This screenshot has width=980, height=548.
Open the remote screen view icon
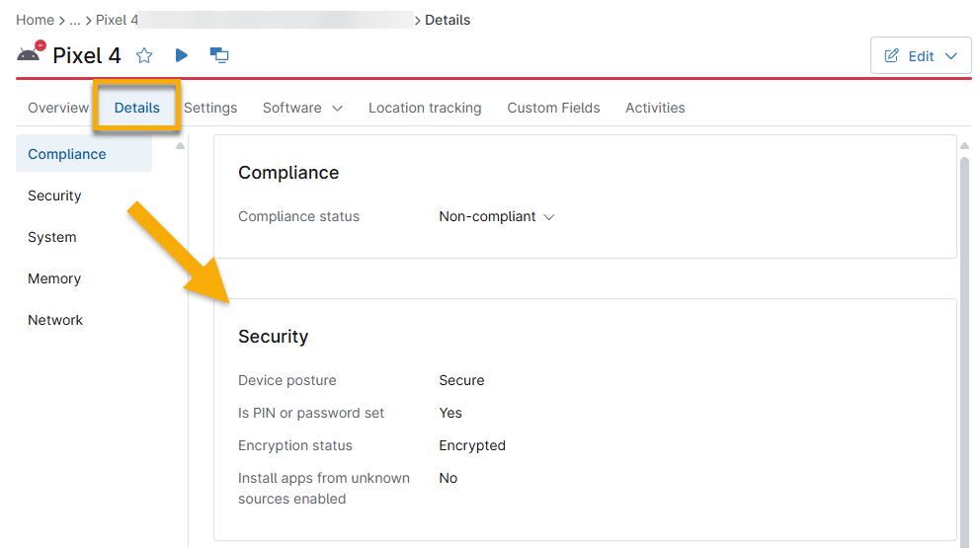point(219,55)
